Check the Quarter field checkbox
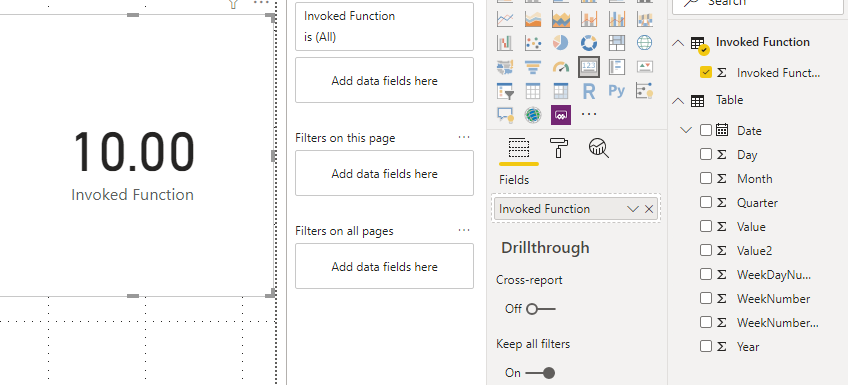The height and width of the screenshot is (385, 848). point(706,202)
